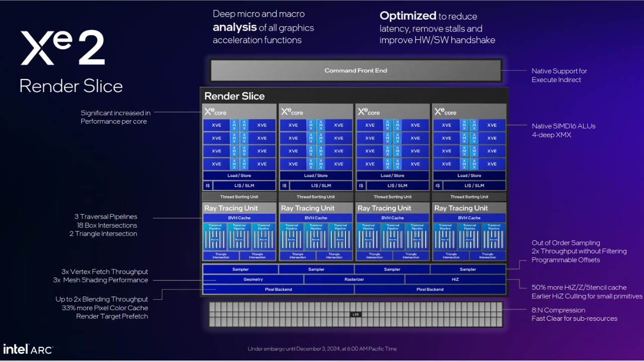Screen dimensions: 644x362
Task: Click the I$ block in first Xe core
Action: pyautogui.click(x=207, y=186)
